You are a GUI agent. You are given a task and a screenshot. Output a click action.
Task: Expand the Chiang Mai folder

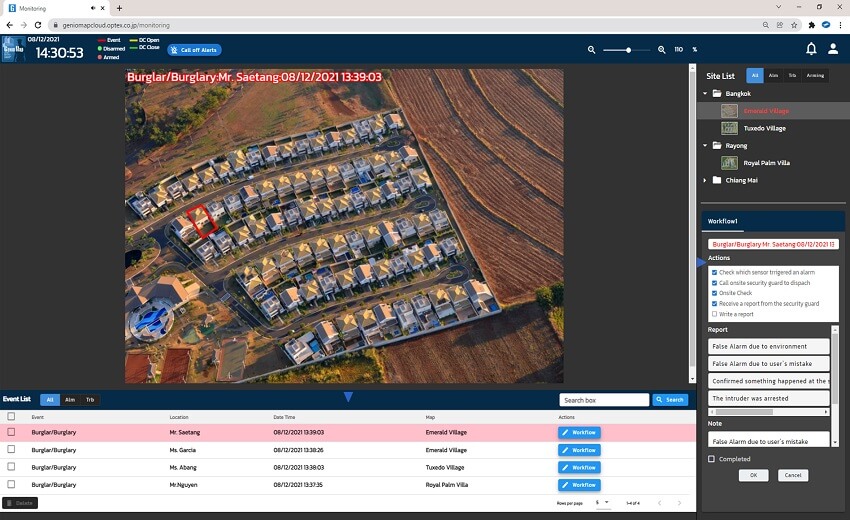704,180
